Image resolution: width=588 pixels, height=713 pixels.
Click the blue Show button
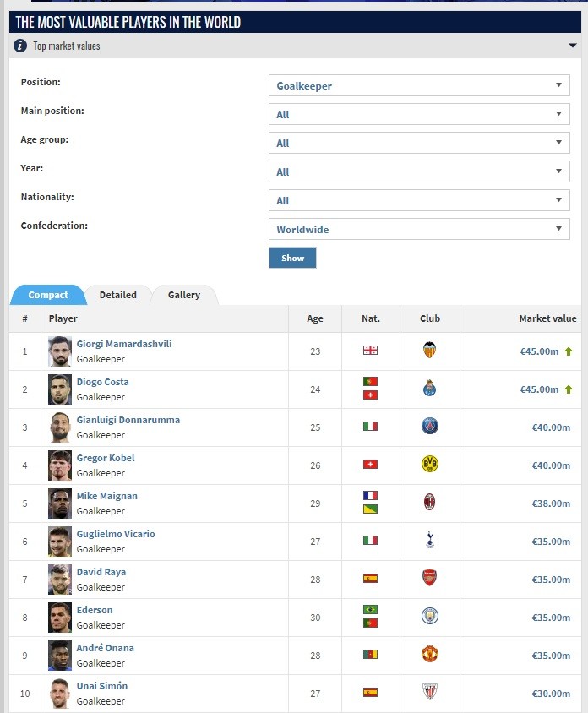(292, 258)
